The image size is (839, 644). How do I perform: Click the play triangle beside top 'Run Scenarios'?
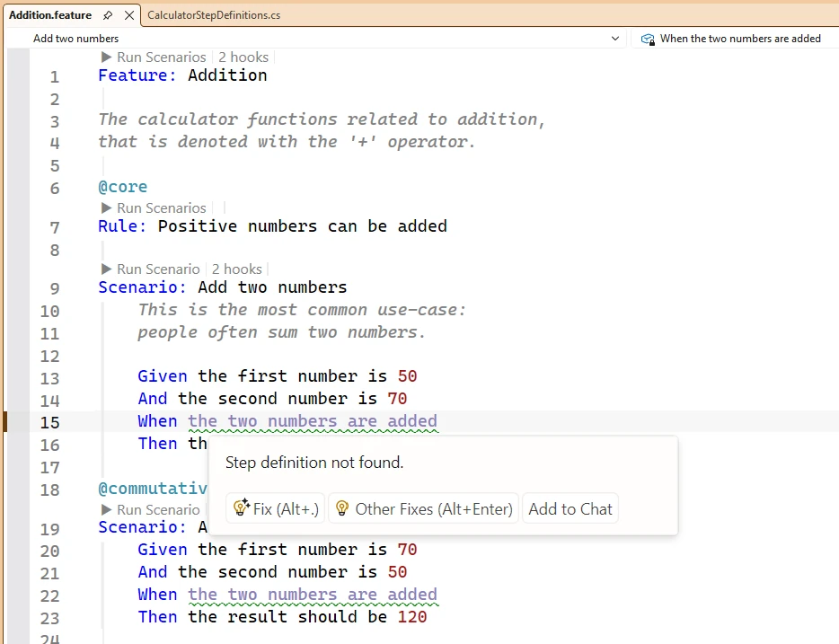(106, 57)
